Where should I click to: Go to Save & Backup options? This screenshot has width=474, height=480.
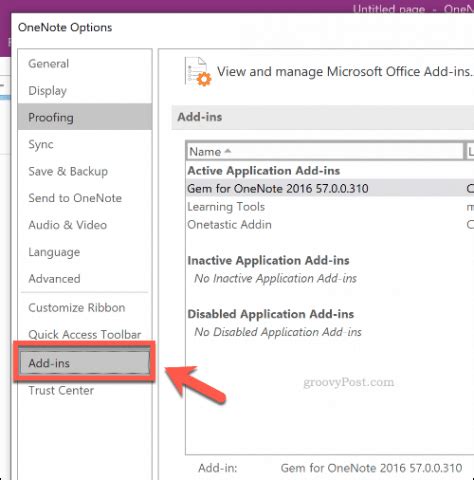[85, 171]
